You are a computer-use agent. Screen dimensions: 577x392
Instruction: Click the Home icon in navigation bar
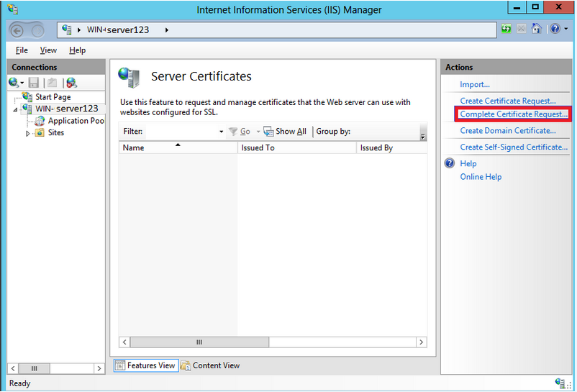click(536, 29)
